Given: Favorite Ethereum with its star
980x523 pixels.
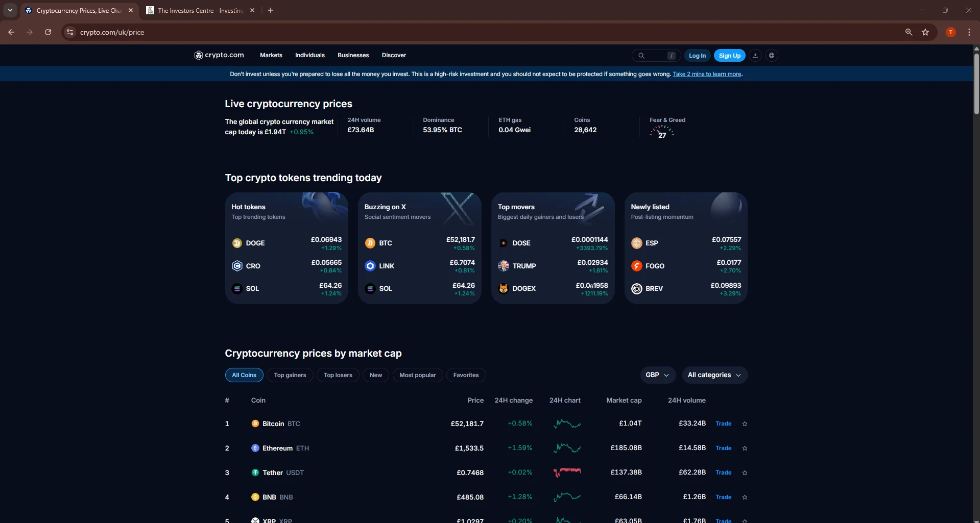Looking at the screenshot, I should click(x=745, y=449).
